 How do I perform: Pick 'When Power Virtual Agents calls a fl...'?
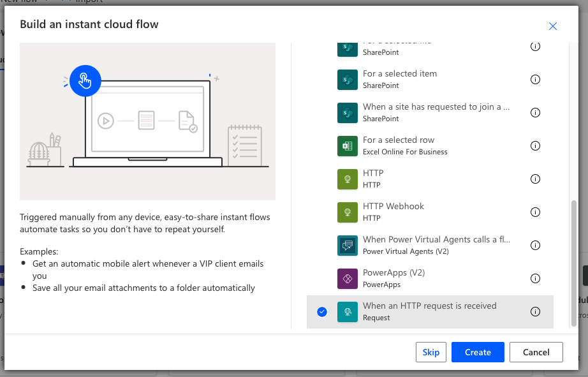(x=436, y=239)
